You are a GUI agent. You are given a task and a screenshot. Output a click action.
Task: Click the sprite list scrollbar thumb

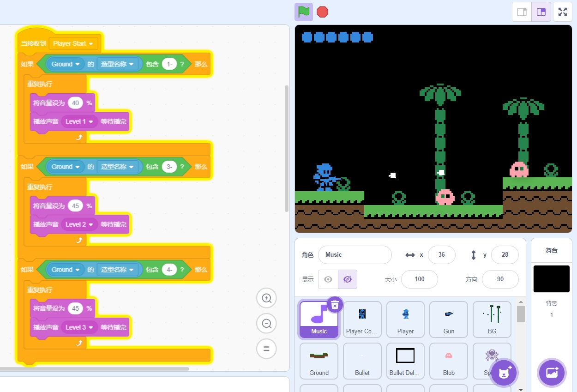coord(521,314)
